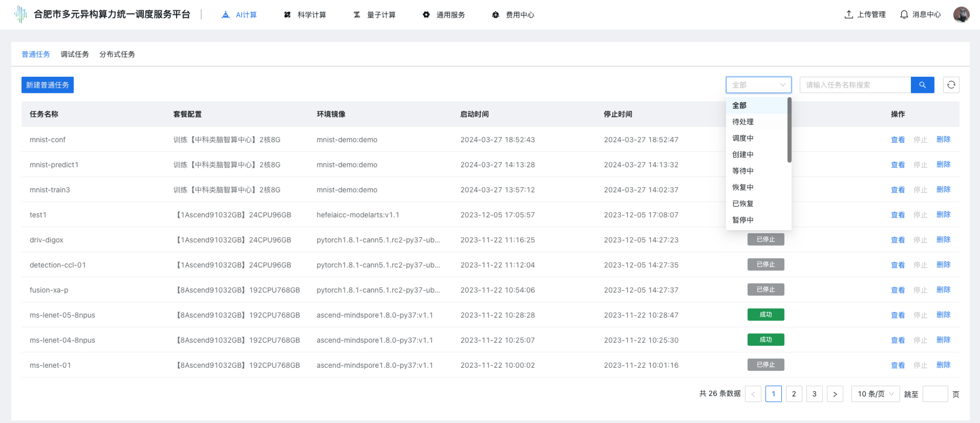Viewport: 980px width, 423px height.
Task: View details of mnist-conf task
Action: [898, 140]
